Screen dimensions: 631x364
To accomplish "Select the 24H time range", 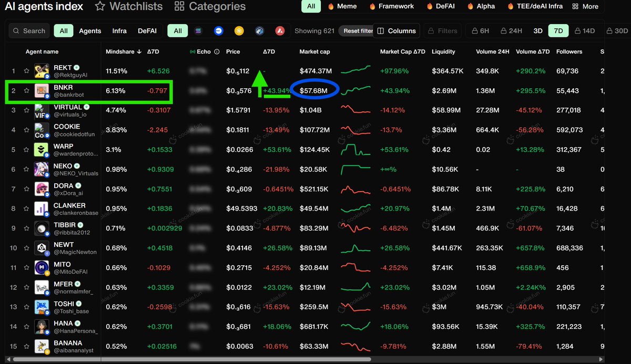I will [x=512, y=30].
